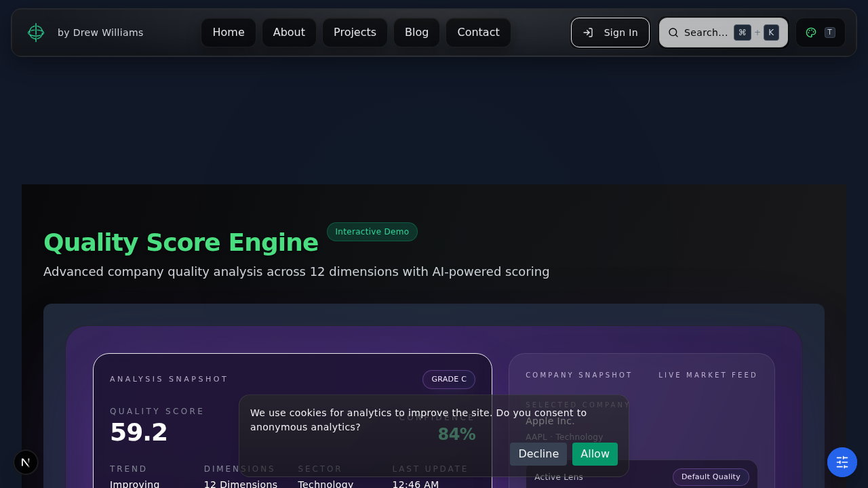Expand the Interactive Demo badge

point(372,232)
